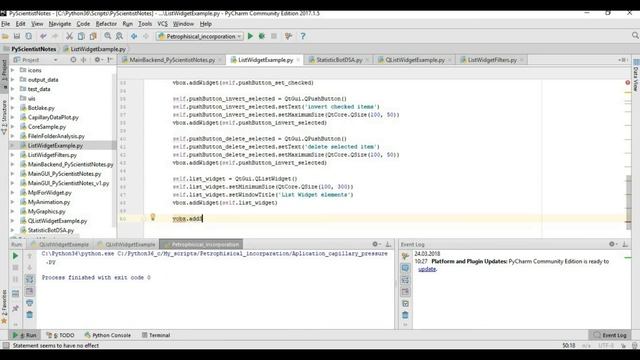Click the Synchronize toolbar icon
This screenshot has height=360, width=640.
point(29,36)
